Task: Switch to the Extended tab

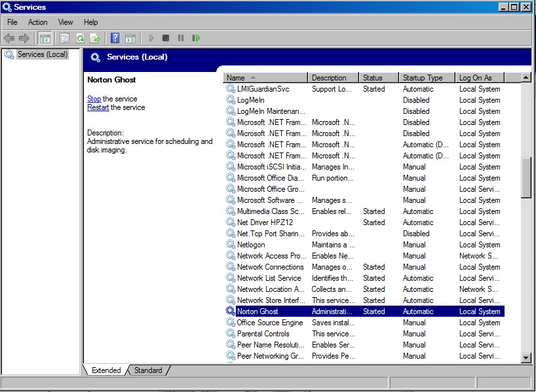Action: click(x=106, y=370)
